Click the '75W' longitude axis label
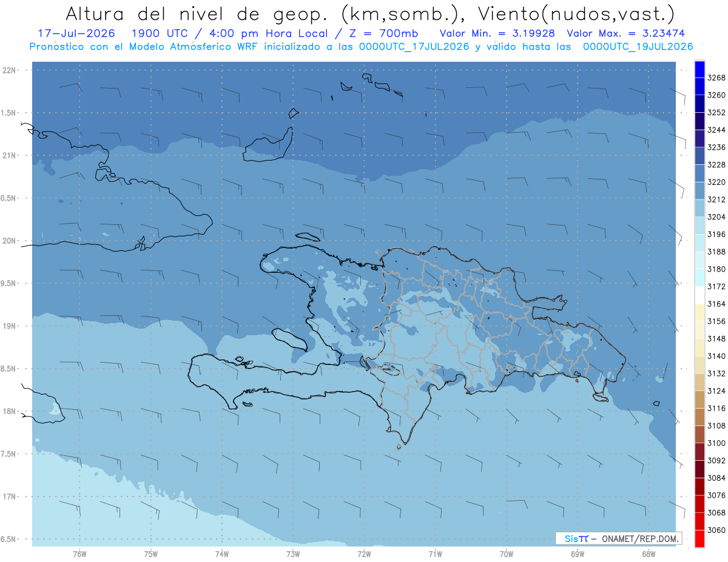728x562 pixels. point(151,554)
